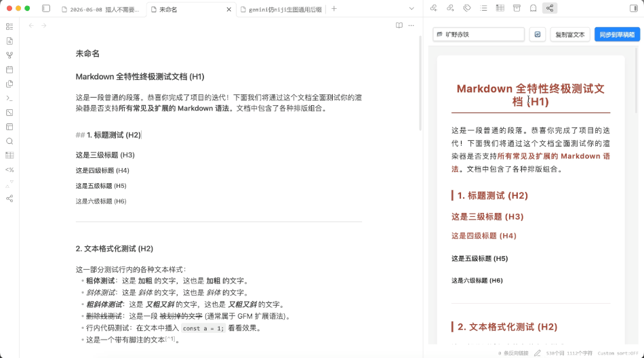Click the footnote reference '[^1]'

(170, 339)
